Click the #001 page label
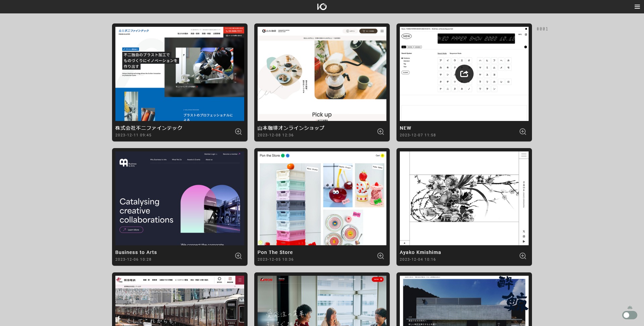This screenshot has height=326, width=644. point(542,29)
